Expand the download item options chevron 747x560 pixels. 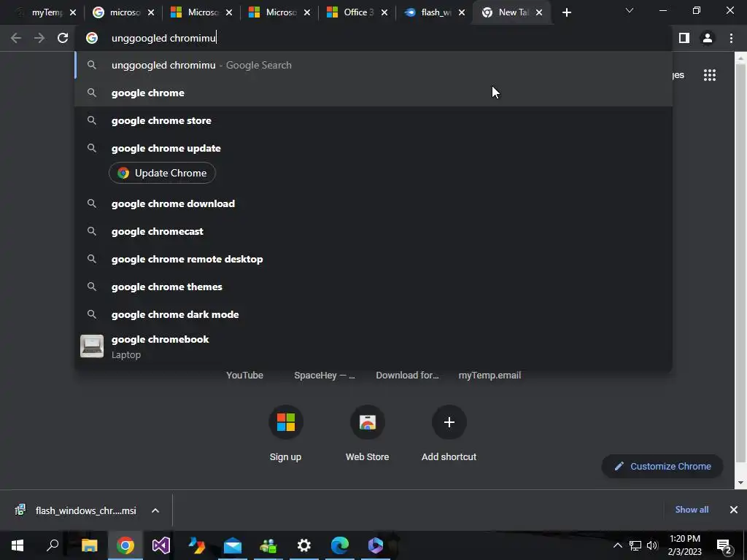pyautogui.click(x=155, y=510)
